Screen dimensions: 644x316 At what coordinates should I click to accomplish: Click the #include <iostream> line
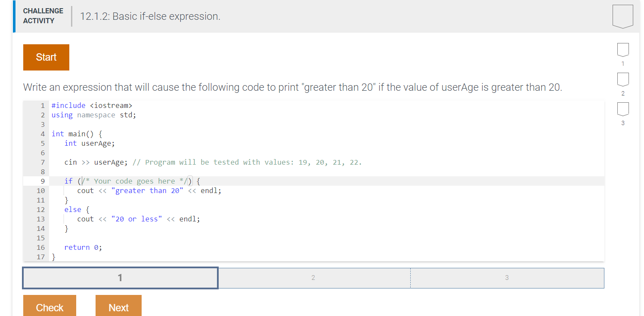(x=92, y=105)
